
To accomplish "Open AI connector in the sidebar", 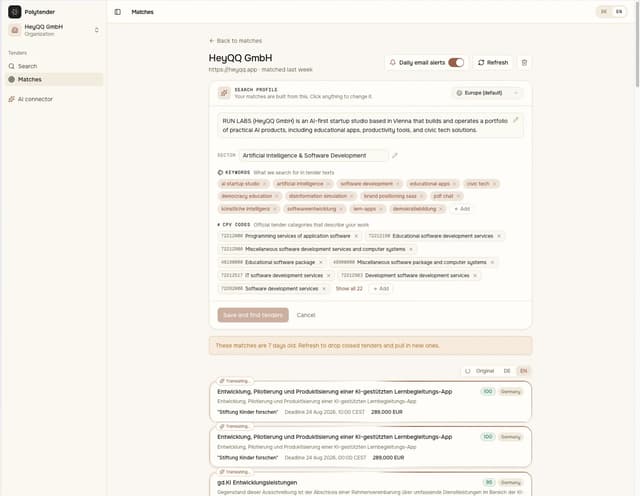I will [x=54, y=99].
